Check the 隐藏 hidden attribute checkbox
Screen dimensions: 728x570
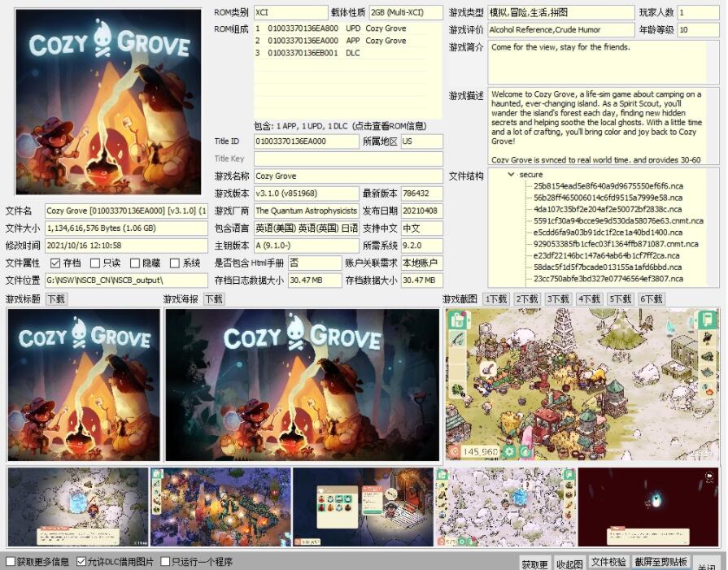[135, 263]
